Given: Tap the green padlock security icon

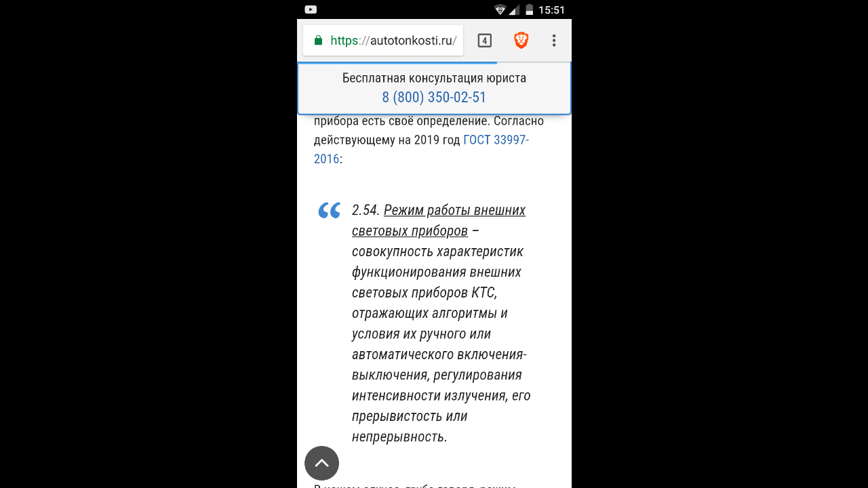Looking at the screenshot, I should (318, 41).
